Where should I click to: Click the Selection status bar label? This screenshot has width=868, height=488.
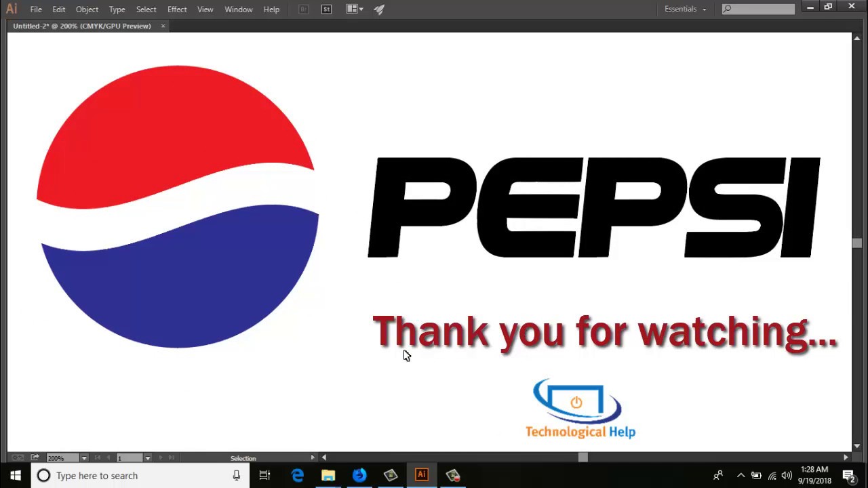pyautogui.click(x=243, y=458)
